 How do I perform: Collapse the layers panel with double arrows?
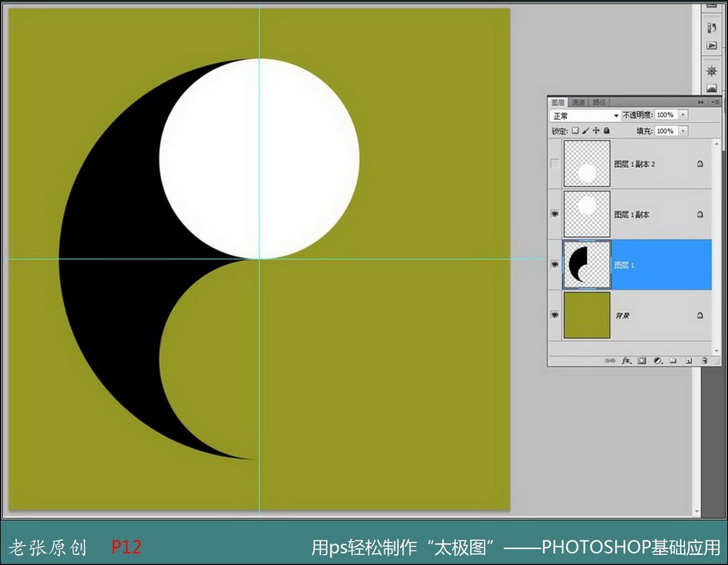coord(701,102)
